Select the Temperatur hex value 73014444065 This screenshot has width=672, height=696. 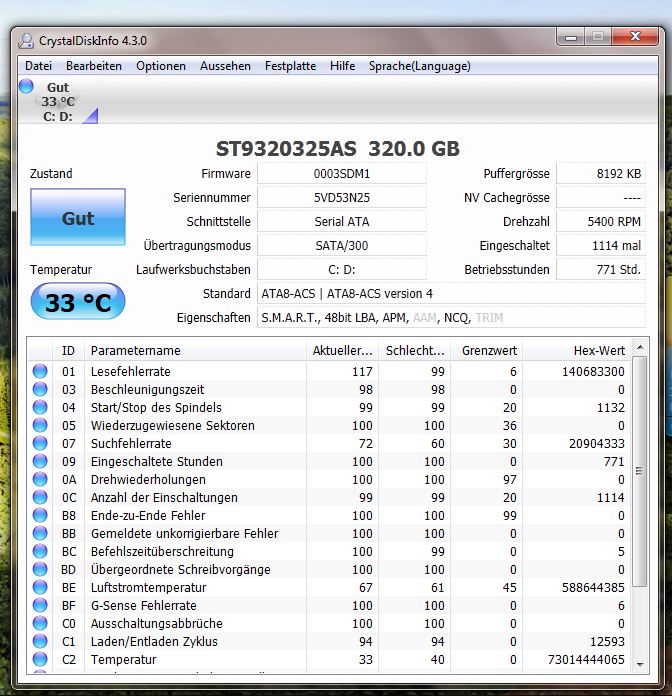(586, 660)
